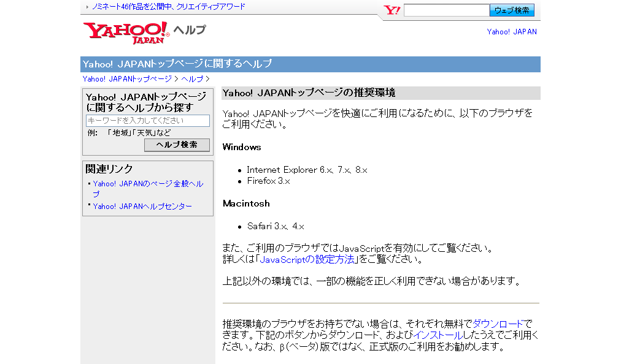Click the ダウンロード link in the paragraph
This screenshot has width=621, height=364.
(x=498, y=324)
